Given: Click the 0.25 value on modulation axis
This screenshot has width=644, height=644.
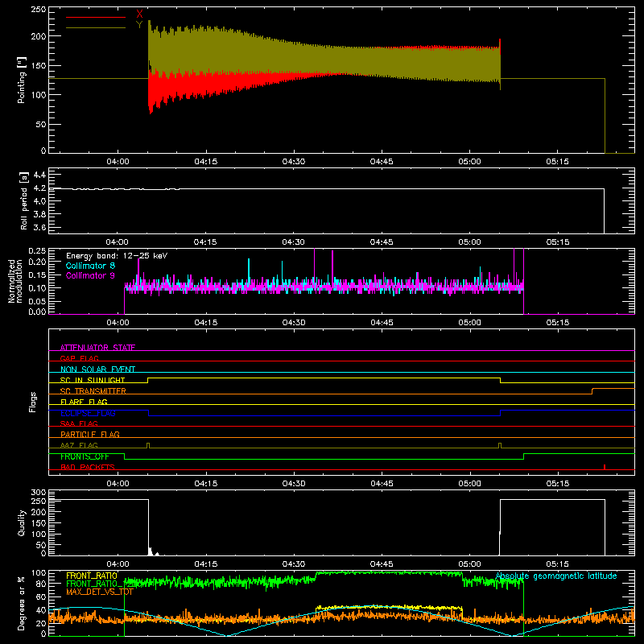Looking at the screenshot, I should 38,251.
